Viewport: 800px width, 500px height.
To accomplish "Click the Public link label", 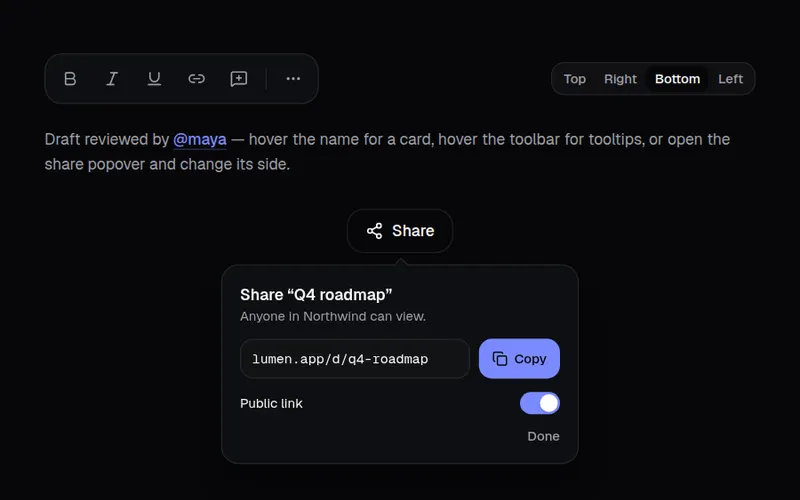I will 271,404.
